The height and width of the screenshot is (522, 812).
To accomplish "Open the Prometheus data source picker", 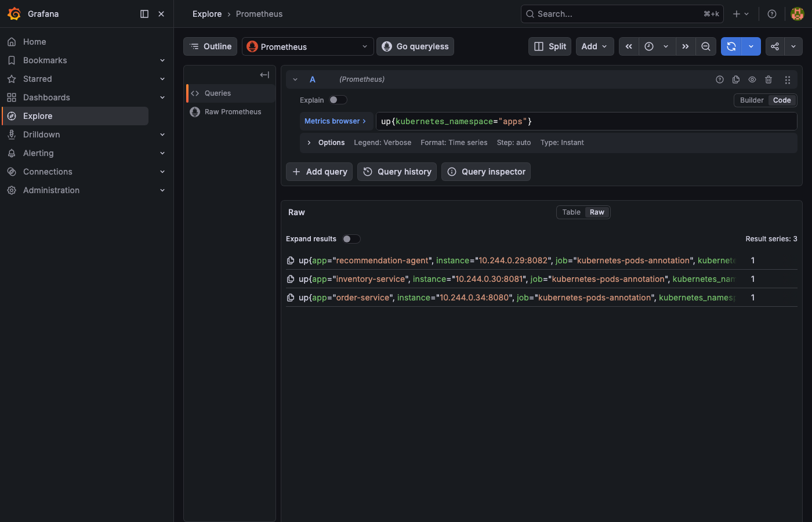I will coord(307,46).
